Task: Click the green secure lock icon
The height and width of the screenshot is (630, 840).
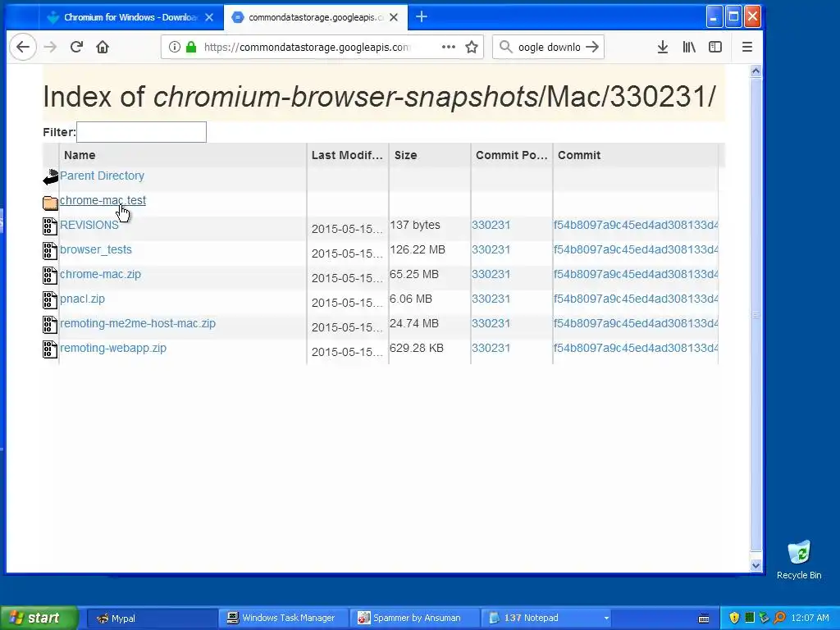Action: pos(190,47)
